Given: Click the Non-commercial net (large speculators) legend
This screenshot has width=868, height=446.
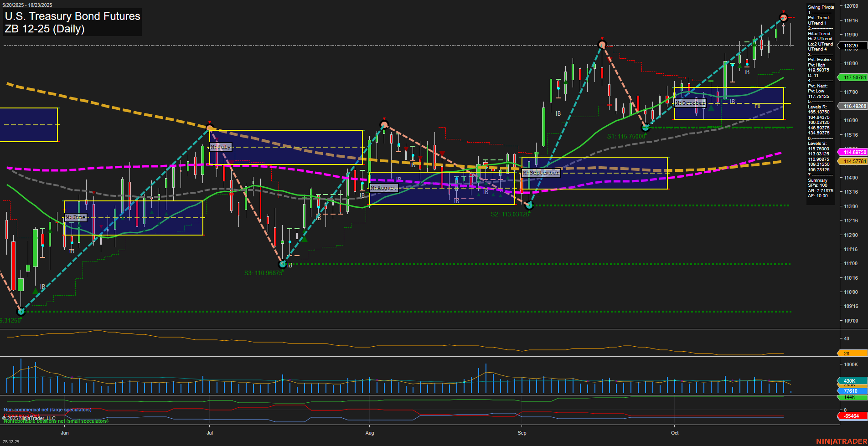Looking at the screenshot, I should pyautogui.click(x=47, y=410).
